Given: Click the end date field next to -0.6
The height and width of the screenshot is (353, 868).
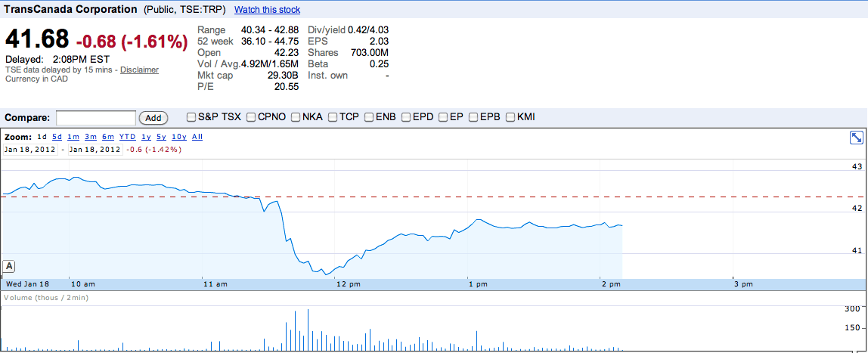Looking at the screenshot, I should click(x=95, y=150).
